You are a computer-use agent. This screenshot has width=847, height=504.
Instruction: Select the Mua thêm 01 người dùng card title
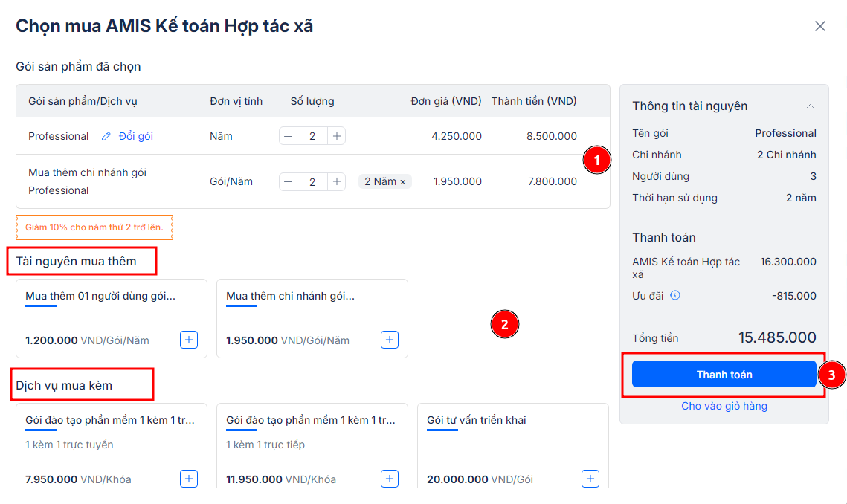(100, 296)
